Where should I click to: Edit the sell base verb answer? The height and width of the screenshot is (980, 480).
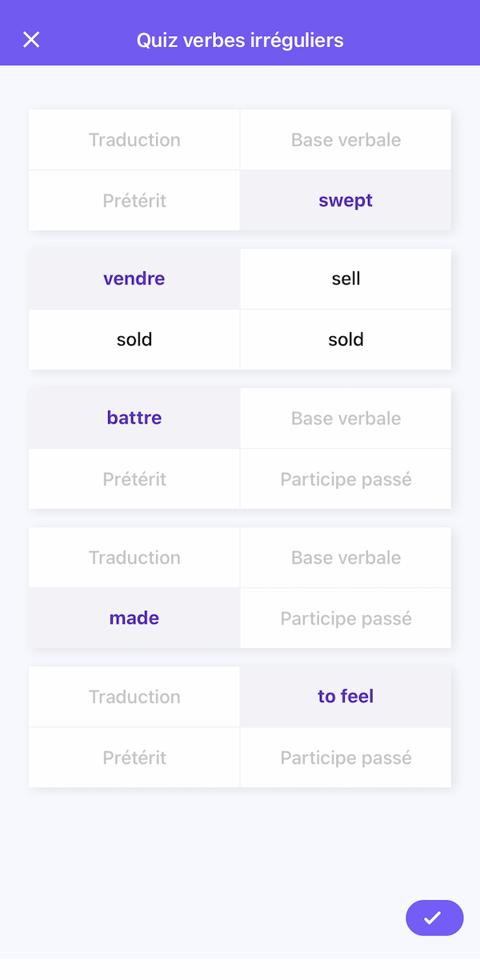(346, 279)
